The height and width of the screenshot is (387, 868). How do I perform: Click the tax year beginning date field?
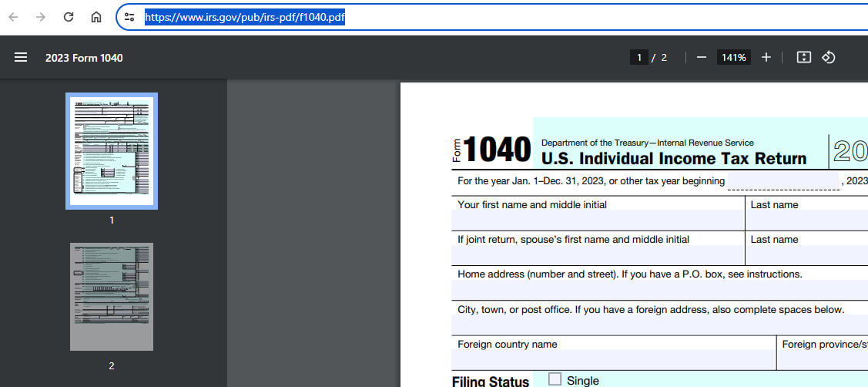783,180
